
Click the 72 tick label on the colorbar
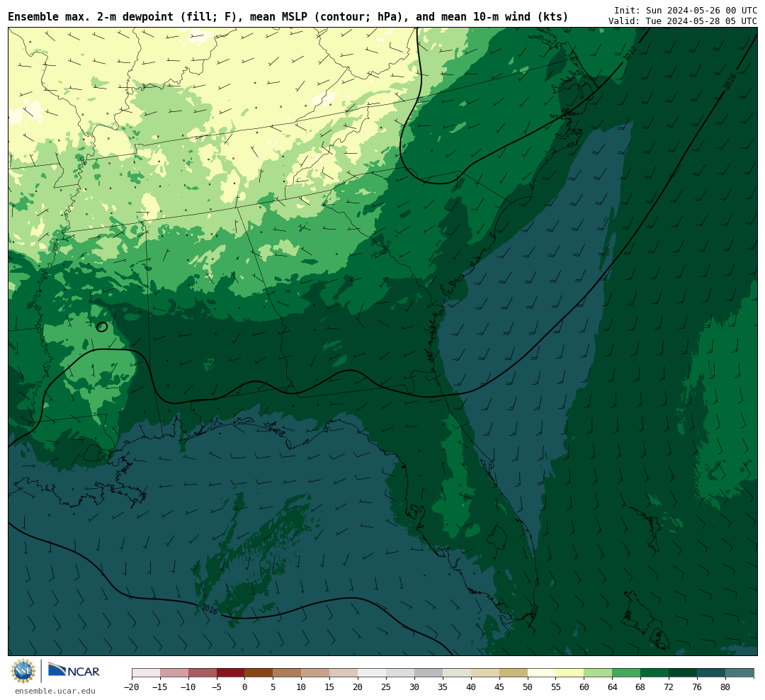[669, 687]
